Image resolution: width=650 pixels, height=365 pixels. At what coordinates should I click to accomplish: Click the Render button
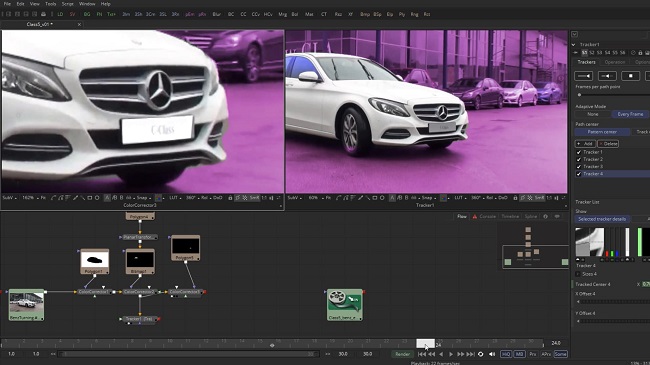[x=402, y=354]
